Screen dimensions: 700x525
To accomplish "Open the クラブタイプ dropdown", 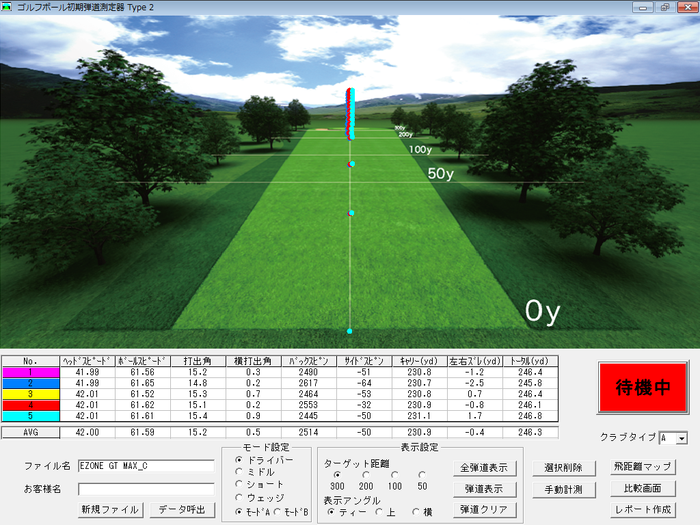I will coord(681,438).
